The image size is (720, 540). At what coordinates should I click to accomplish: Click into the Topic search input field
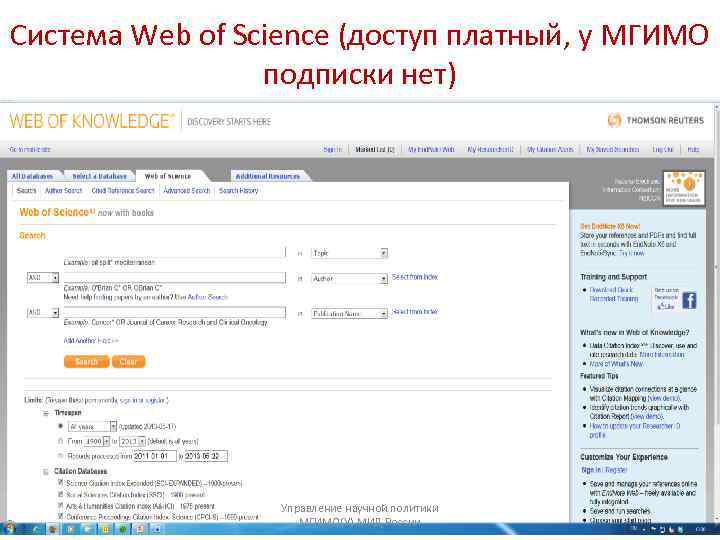(174, 252)
